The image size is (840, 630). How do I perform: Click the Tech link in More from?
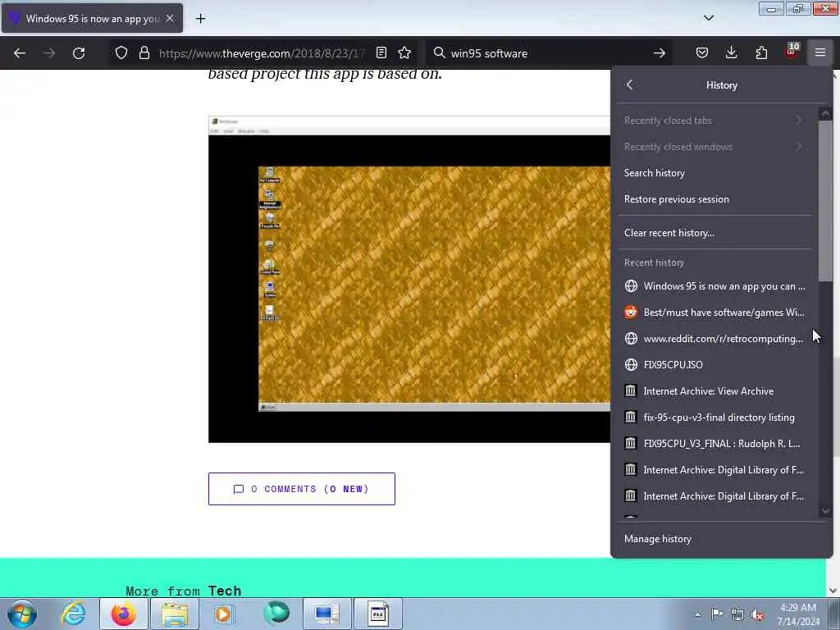point(225,591)
